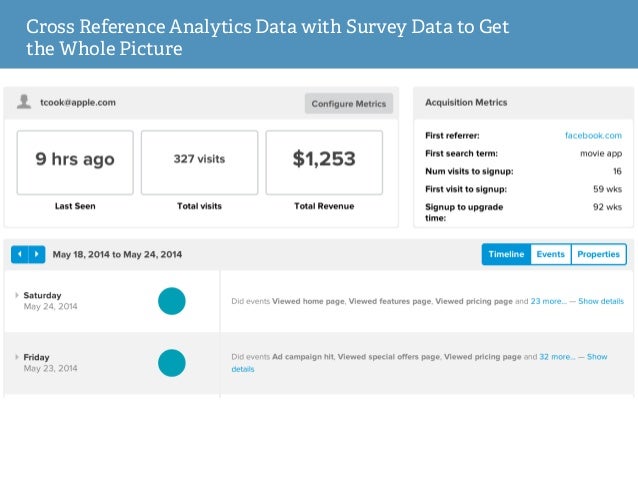
Task: Show details for Saturday's events
Action: click(x=601, y=301)
